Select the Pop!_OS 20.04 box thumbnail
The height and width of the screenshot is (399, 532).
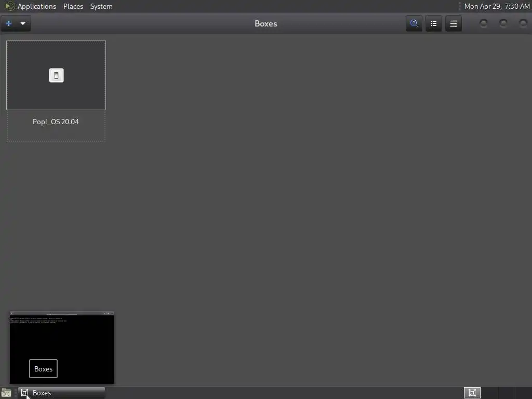coord(56,75)
